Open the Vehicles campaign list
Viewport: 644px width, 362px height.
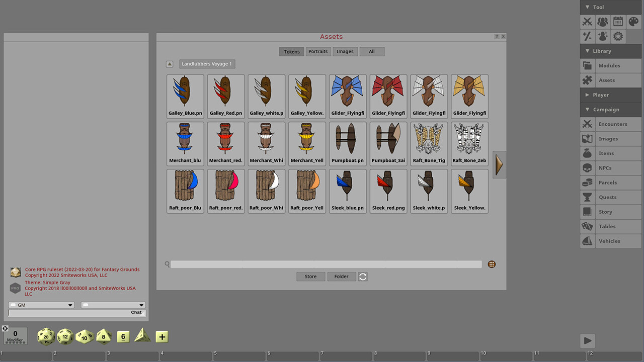[610, 241]
